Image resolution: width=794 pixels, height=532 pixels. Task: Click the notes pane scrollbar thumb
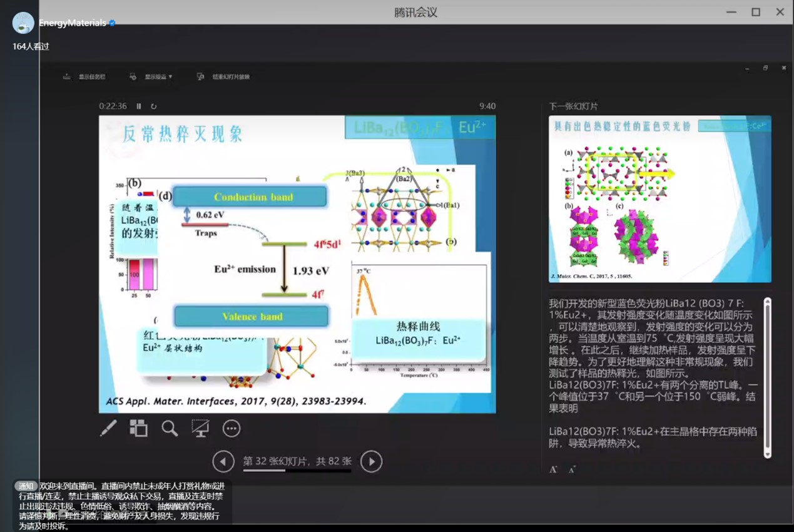[768, 376]
